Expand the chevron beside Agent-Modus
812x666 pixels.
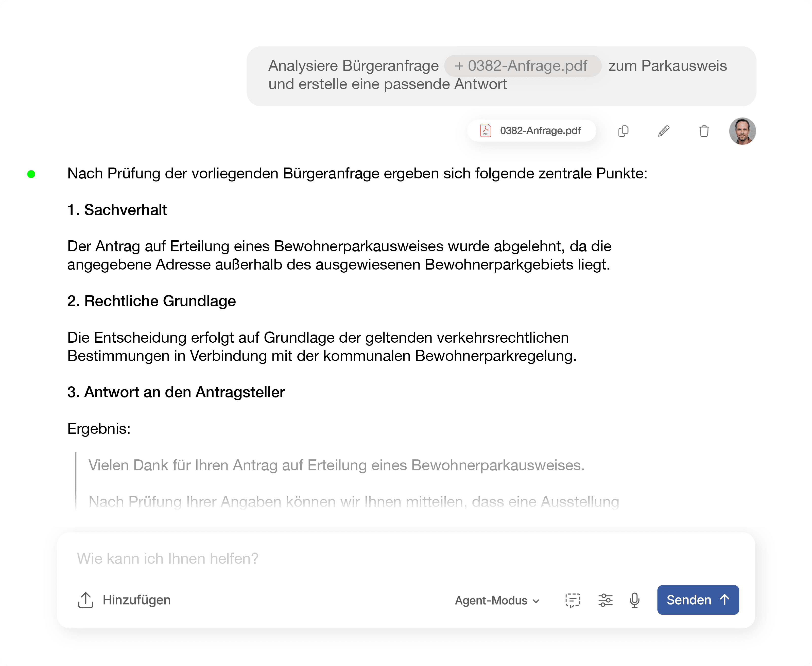click(x=536, y=601)
